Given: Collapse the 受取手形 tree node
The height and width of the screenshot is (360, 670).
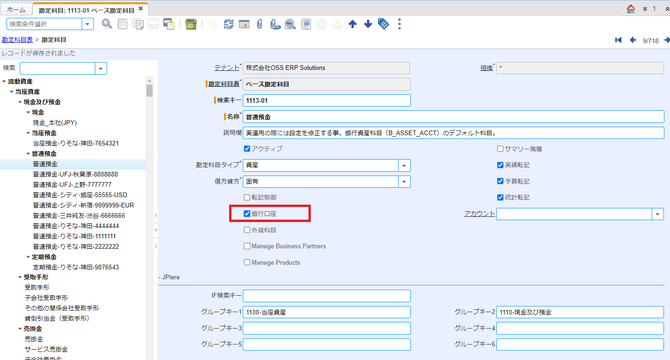Looking at the screenshot, I should tap(20, 277).
